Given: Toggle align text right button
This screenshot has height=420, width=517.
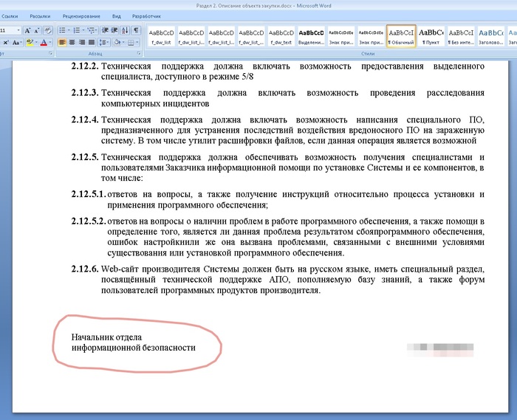Looking at the screenshot, I should click(83, 43).
